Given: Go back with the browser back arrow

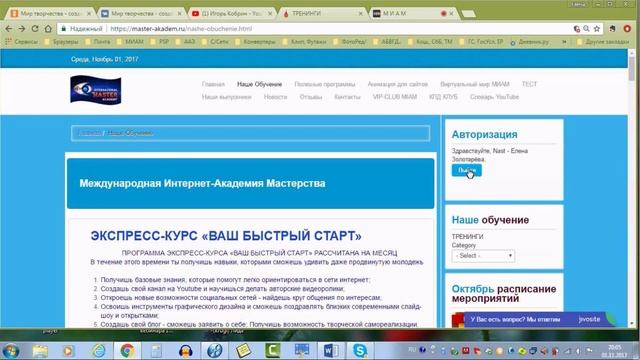Looking at the screenshot, I should [9, 29].
